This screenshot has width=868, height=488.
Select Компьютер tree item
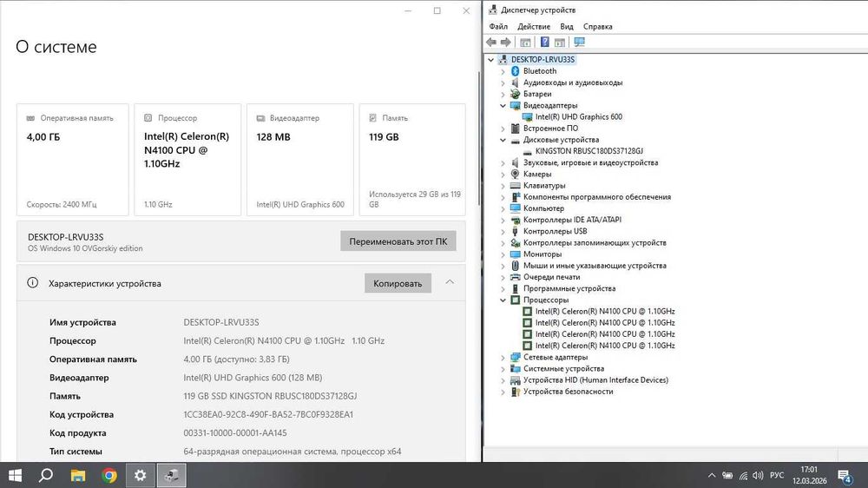coord(543,208)
